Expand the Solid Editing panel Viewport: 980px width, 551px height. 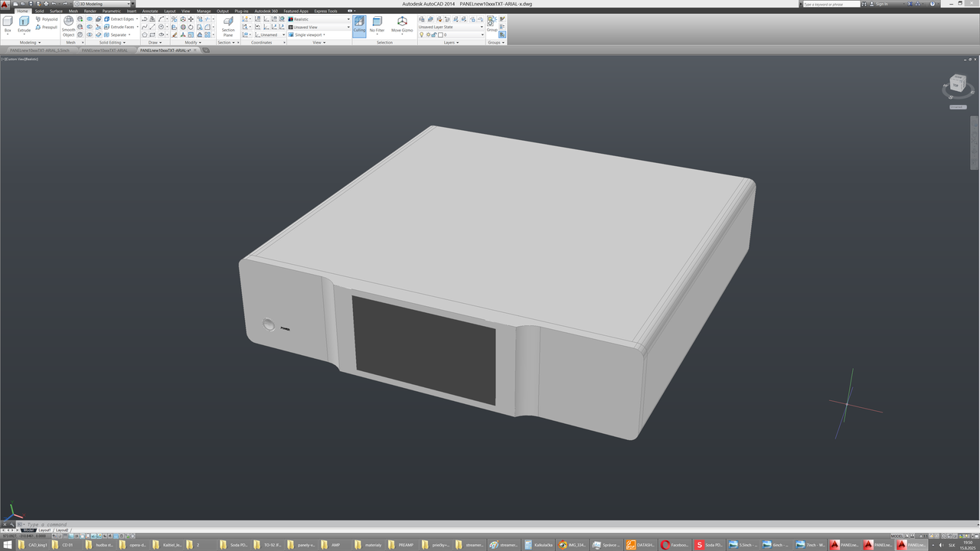[113, 43]
